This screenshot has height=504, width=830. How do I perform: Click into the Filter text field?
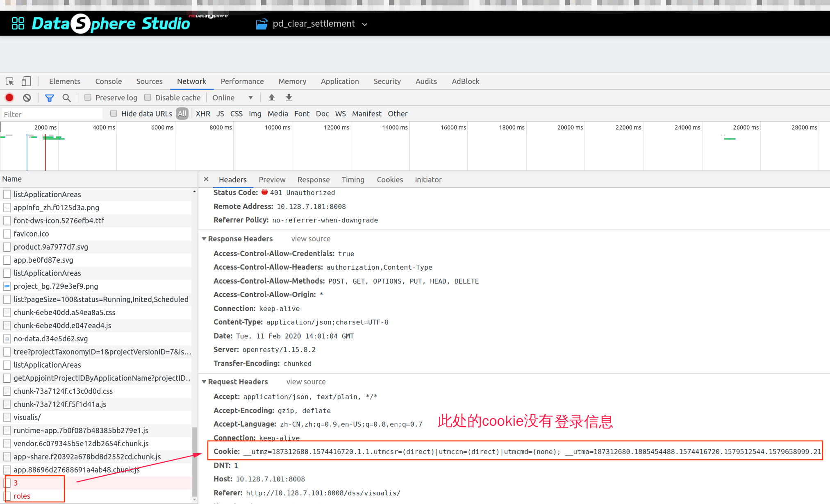pyautogui.click(x=51, y=114)
